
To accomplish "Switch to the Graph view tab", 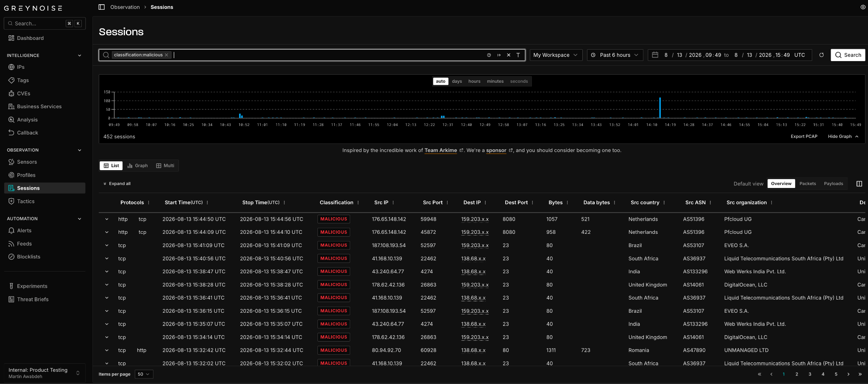I will coord(138,166).
